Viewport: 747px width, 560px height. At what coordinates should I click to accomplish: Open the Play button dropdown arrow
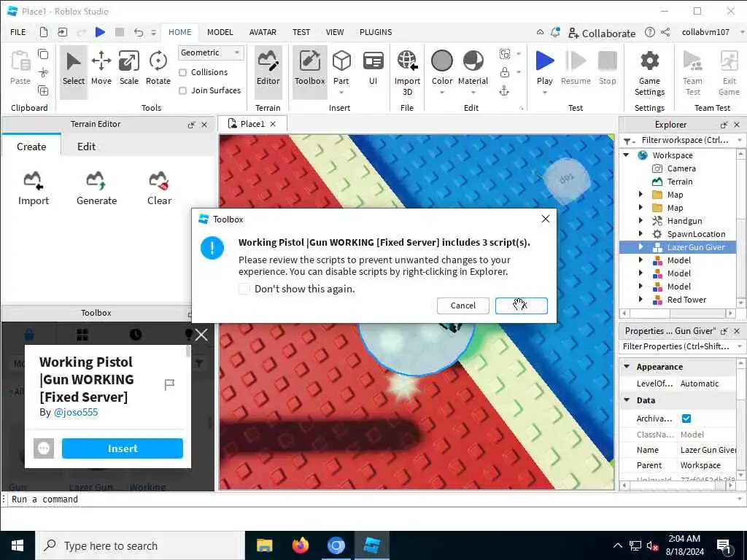pos(544,93)
